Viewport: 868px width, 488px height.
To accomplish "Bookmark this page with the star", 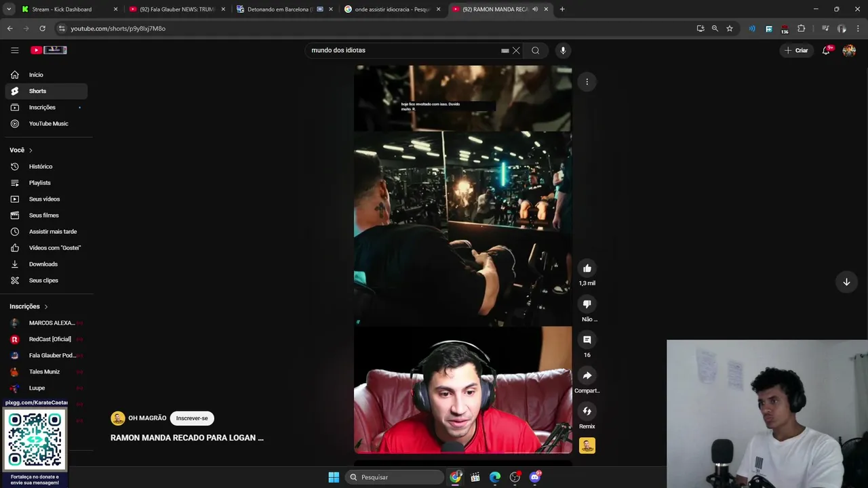I will [x=730, y=28].
